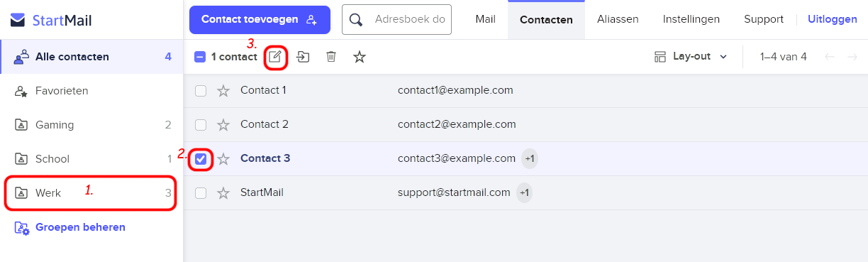Click the edit contact pencil icon
868x262 pixels.
[x=275, y=57]
